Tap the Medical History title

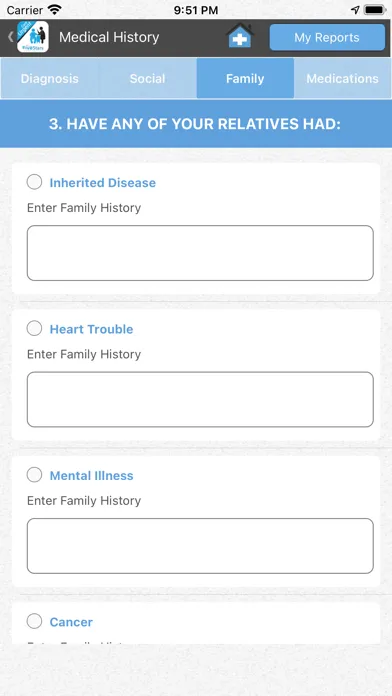coord(109,37)
